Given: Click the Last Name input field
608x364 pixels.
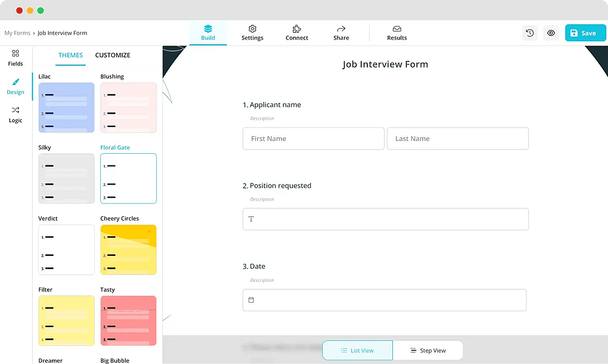Looking at the screenshot, I should (x=458, y=139).
